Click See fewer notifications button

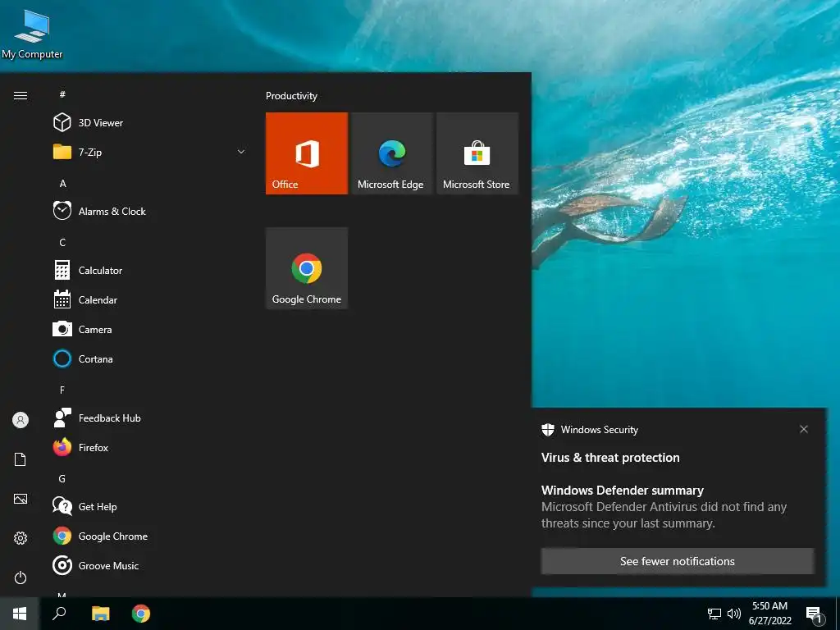pos(677,561)
